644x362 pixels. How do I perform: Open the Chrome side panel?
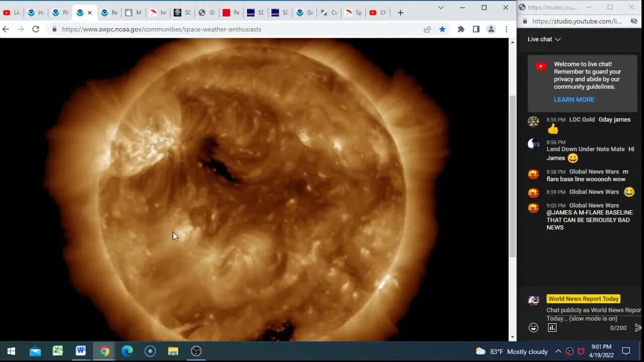click(476, 29)
